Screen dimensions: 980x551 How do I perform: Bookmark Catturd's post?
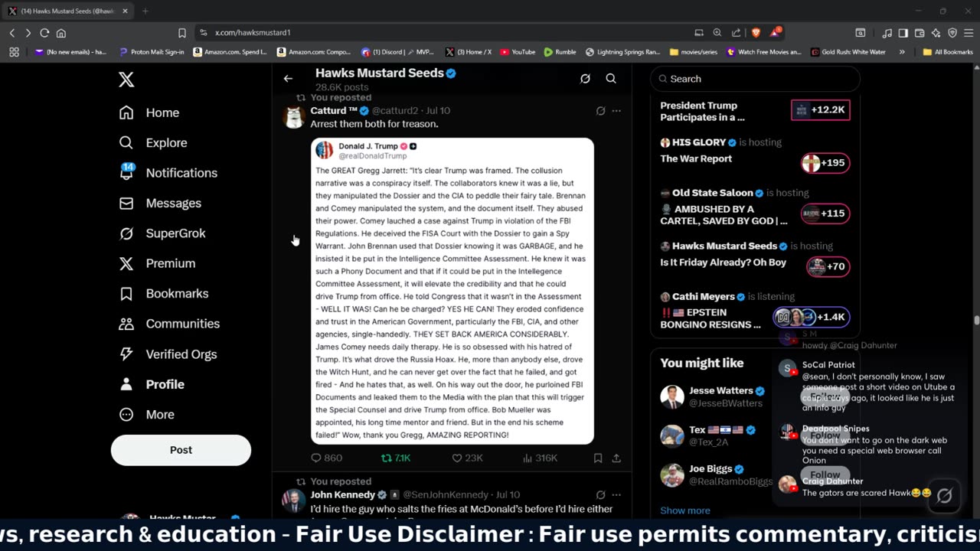click(x=598, y=458)
